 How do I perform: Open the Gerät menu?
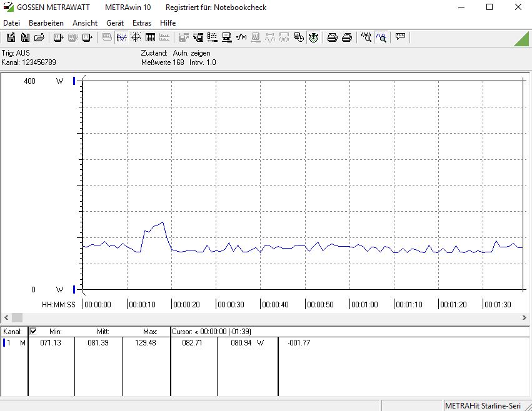(x=115, y=23)
